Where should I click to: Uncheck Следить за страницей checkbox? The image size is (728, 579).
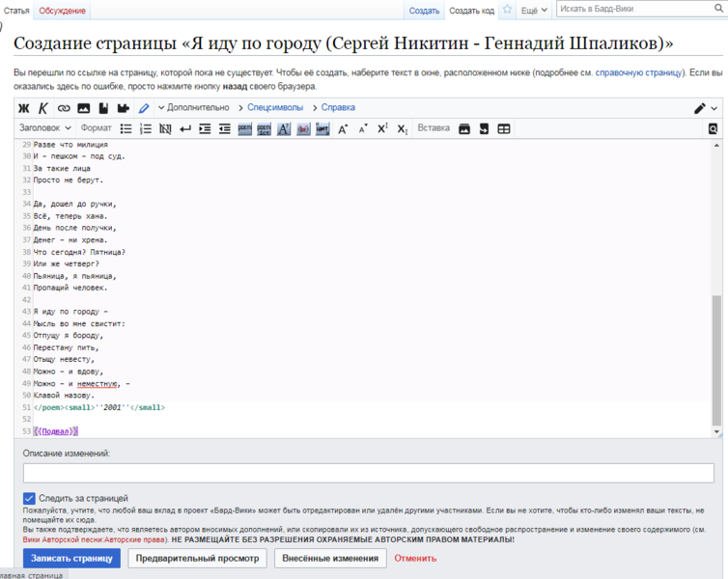[x=29, y=498]
